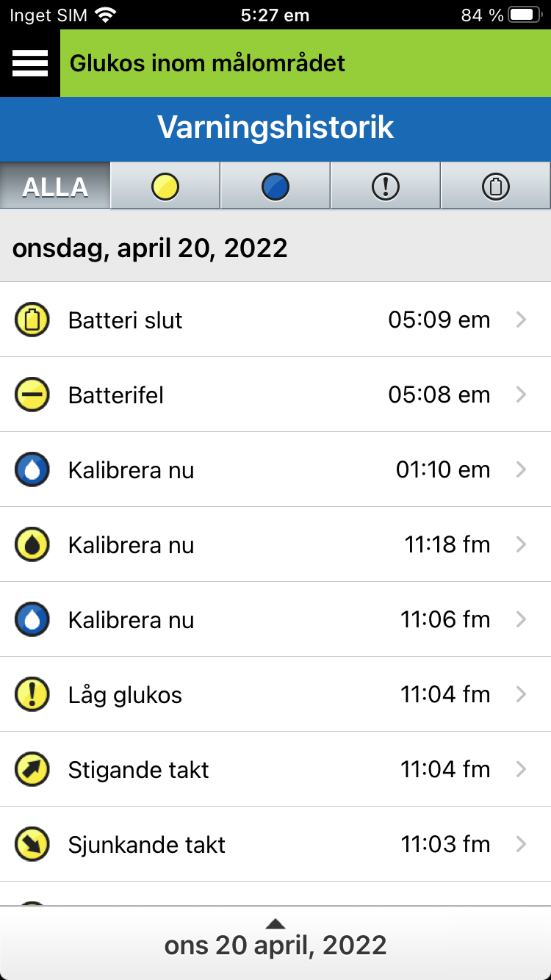551x980 pixels.
Task: Tap yellow drop icon at 11:18 fm
Action: 32,545
